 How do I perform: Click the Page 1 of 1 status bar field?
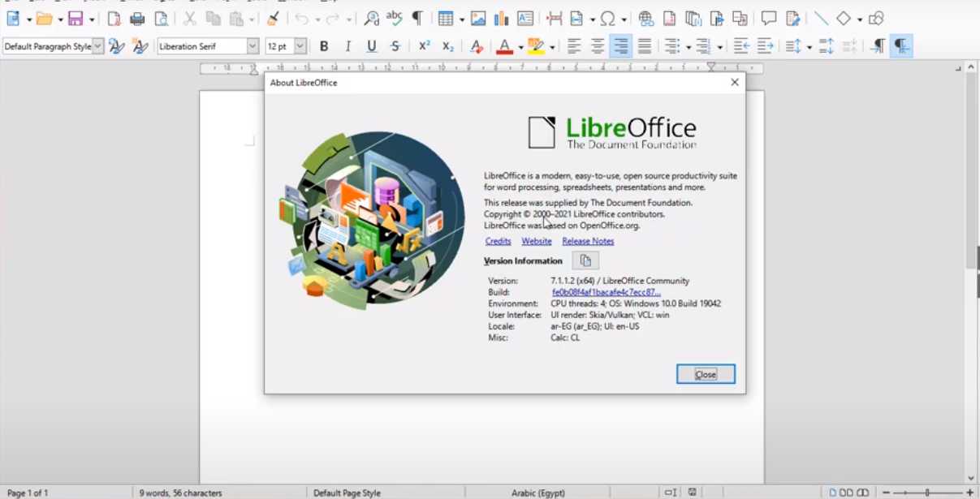[x=28, y=493]
